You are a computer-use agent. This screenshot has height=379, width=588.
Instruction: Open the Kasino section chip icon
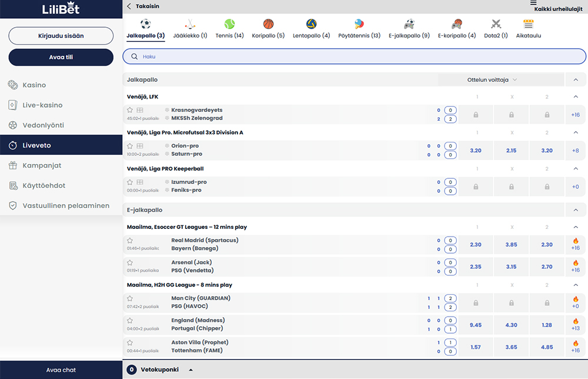tap(13, 85)
